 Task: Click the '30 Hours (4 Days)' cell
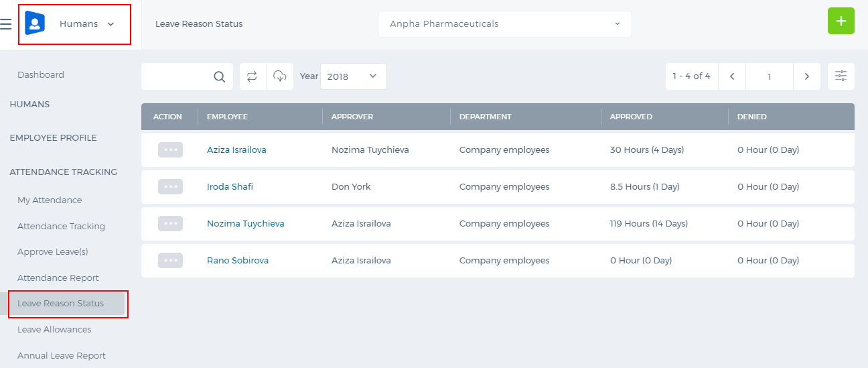pos(647,150)
